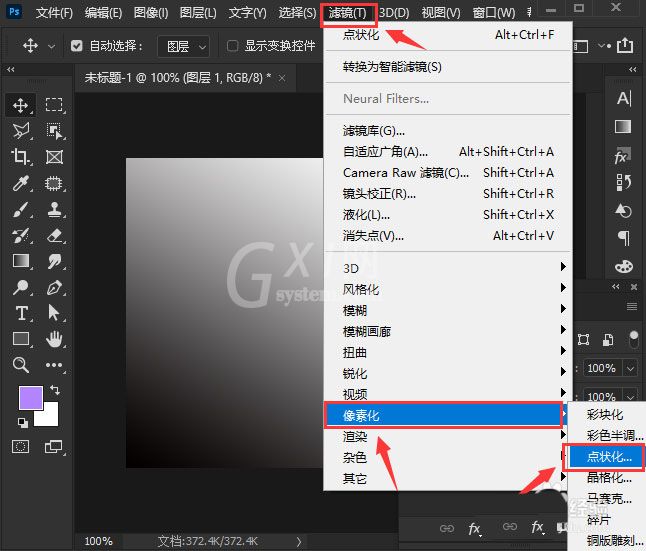Click the share icon in options bar
This screenshot has height=551, width=646.
coord(625,45)
